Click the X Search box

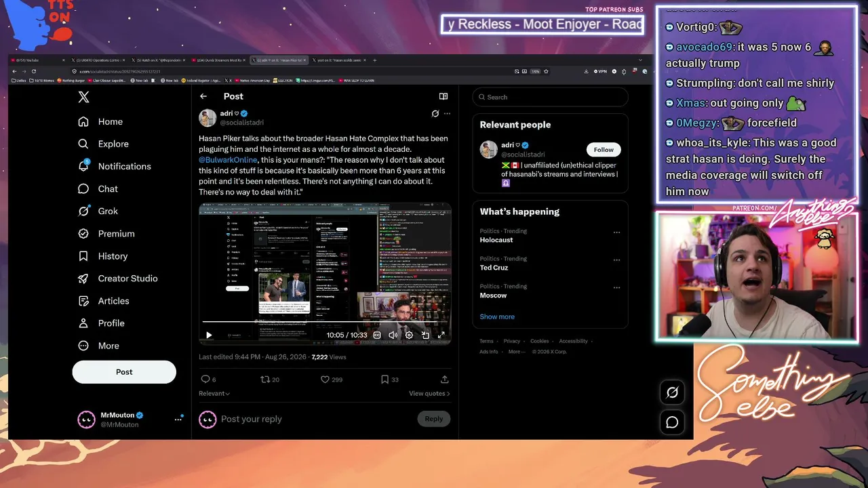550,97
